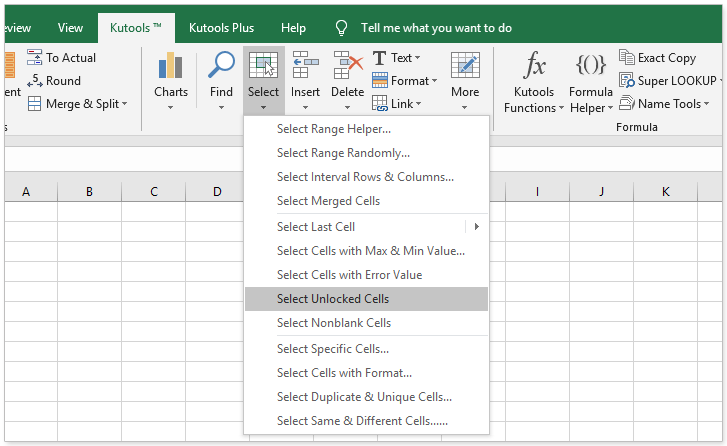Click the Find magnifier icon
The height and width of the screenshot is (446, 727).
[221, 68]
